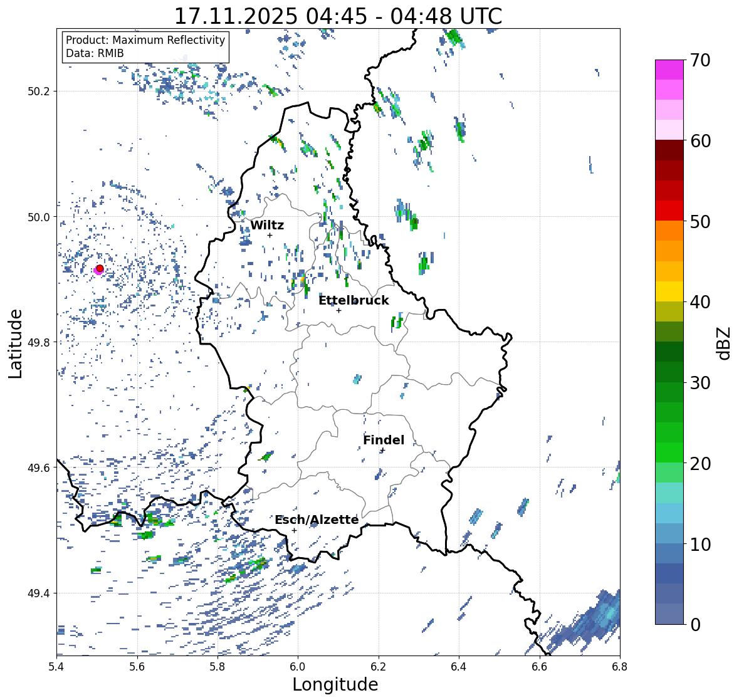739x700 pixels.
Task: Click the yellow colorbar segment at 40
Action: point(669,291)
